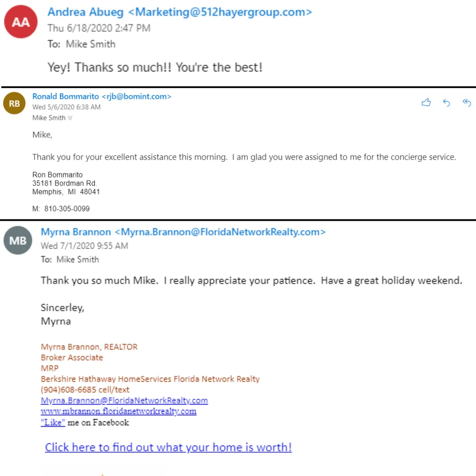Click the gray MB sender avatar

(x=18, y=240)
